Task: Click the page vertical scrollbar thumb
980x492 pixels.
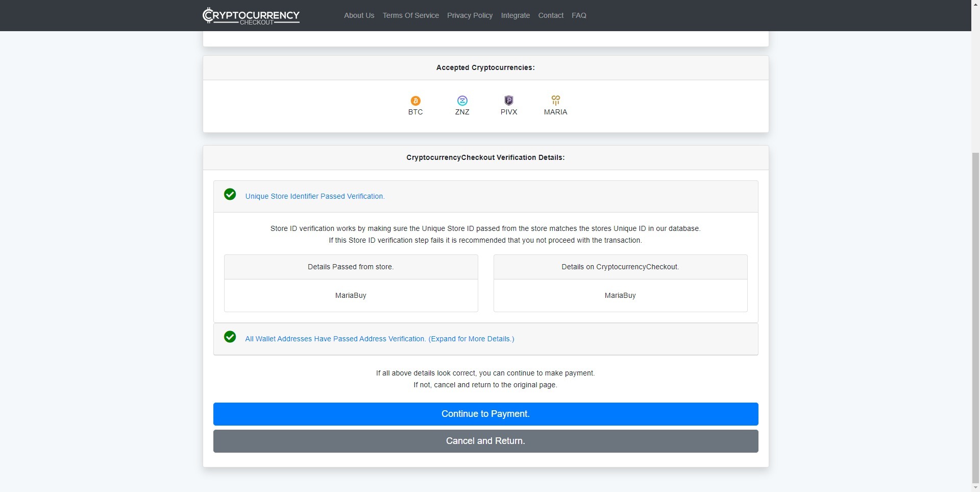Action: tap(975, 317)
